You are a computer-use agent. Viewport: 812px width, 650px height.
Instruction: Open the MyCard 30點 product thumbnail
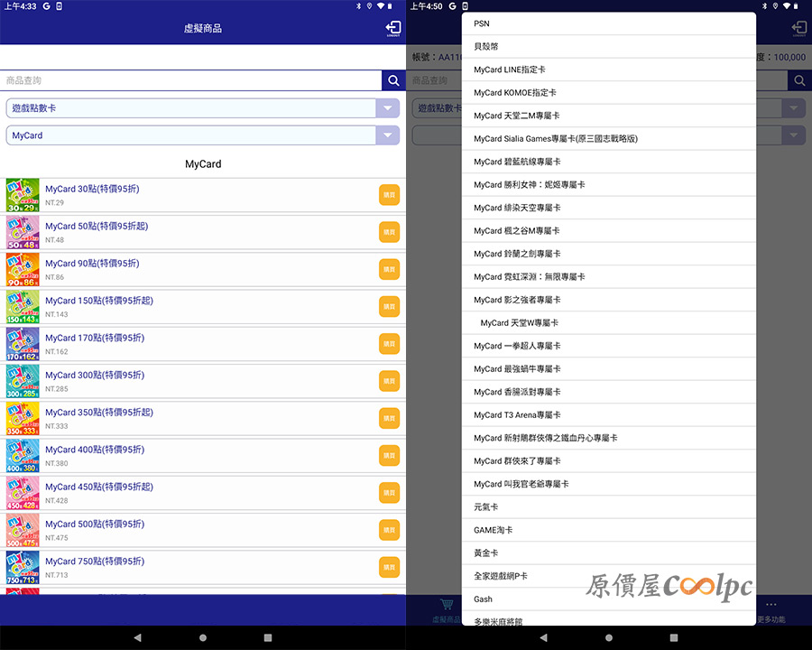23,195
